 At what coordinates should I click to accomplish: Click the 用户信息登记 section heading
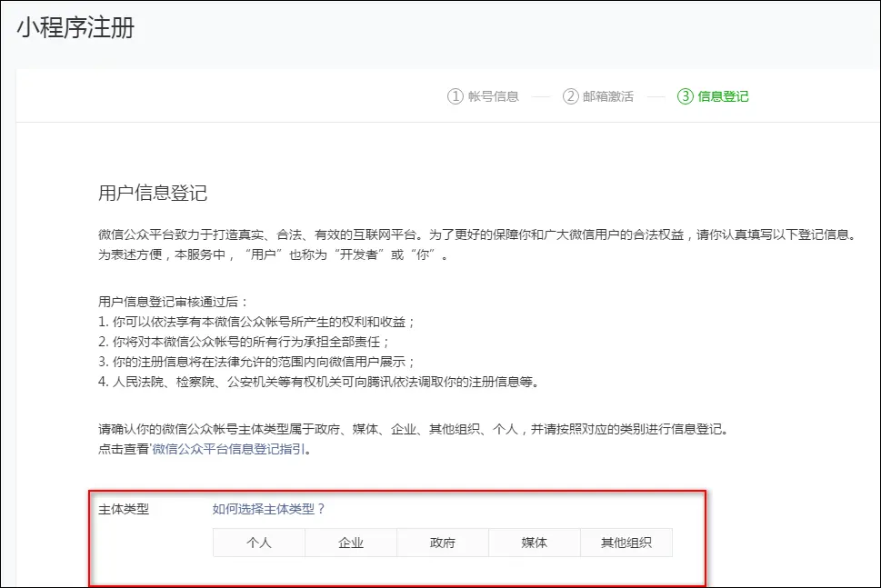click(x=153, y=193)
